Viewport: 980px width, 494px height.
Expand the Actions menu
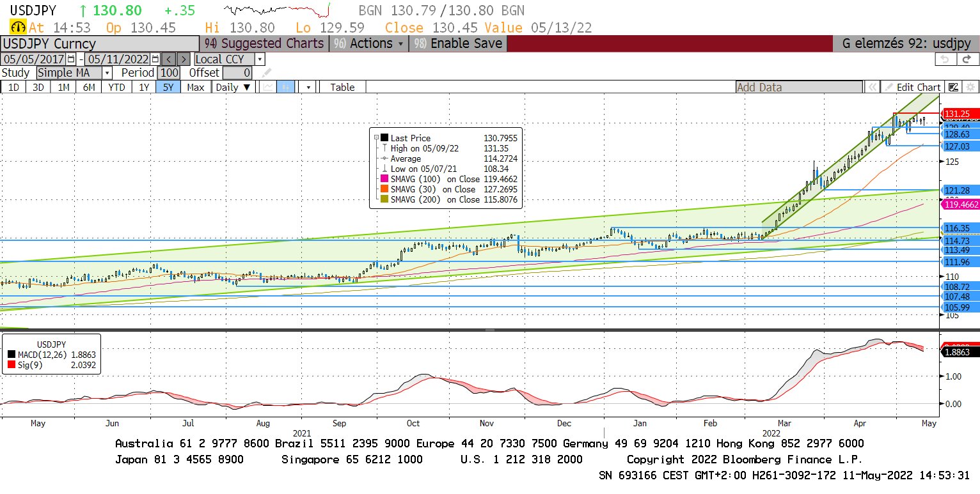pos(370,43)
